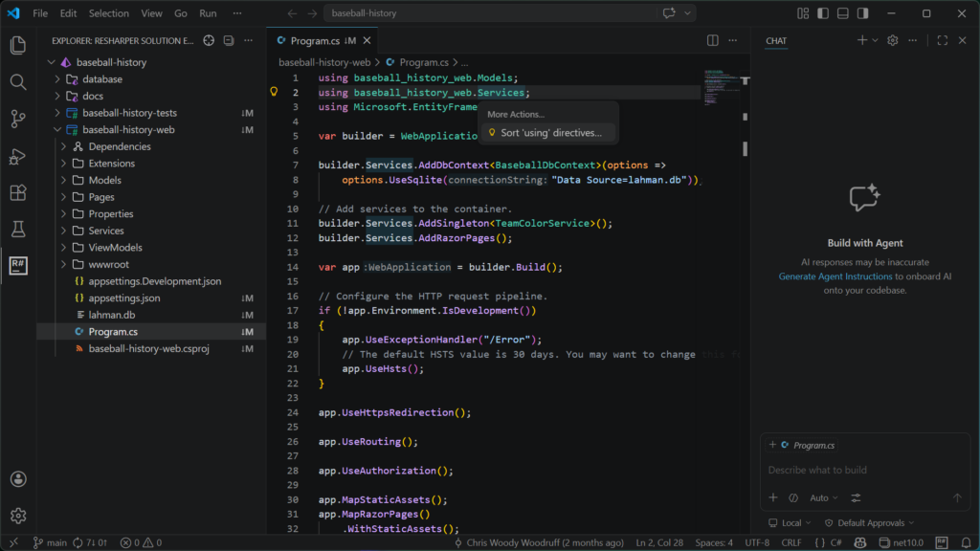Toggle the bottom panel visibility
The height and width of the screenshot is (551, 980).
842,13
